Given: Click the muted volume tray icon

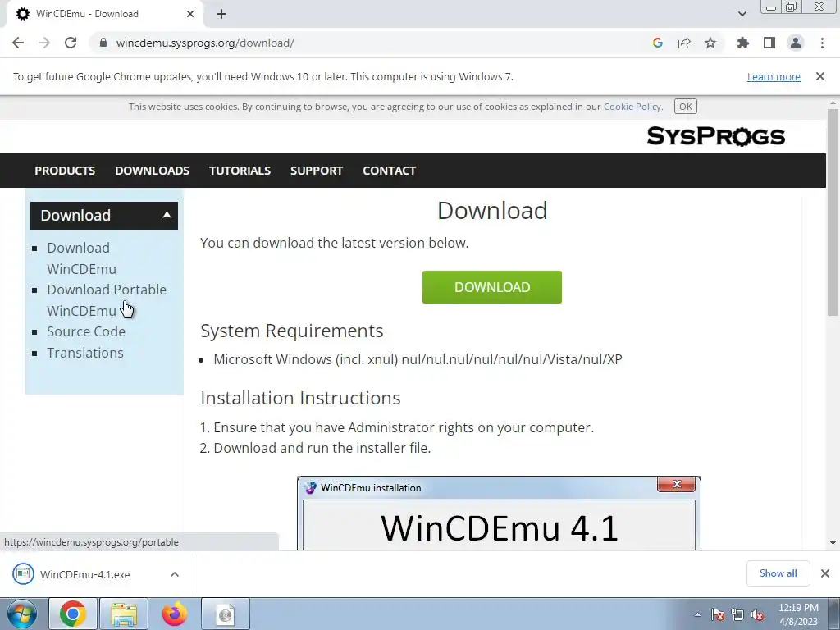Looking at the screenshot, I should point(757,614).
